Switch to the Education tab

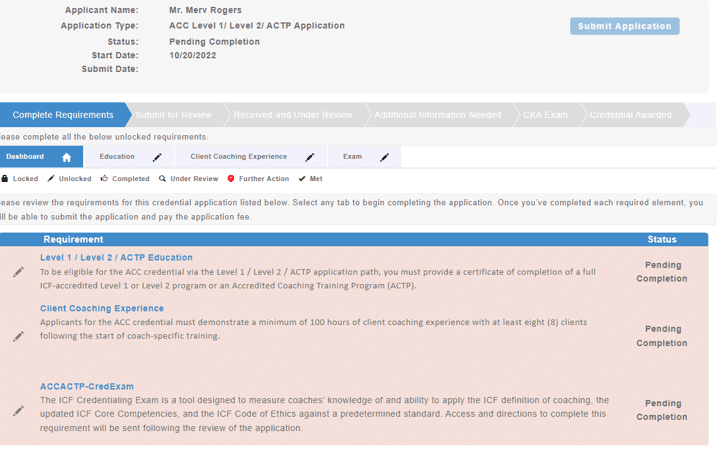(x=117, y=157)
